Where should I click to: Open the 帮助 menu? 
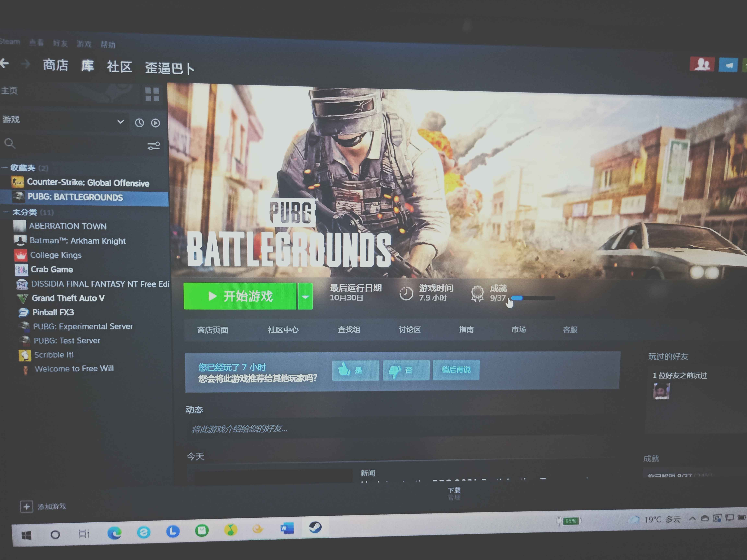tap(108, 45)
